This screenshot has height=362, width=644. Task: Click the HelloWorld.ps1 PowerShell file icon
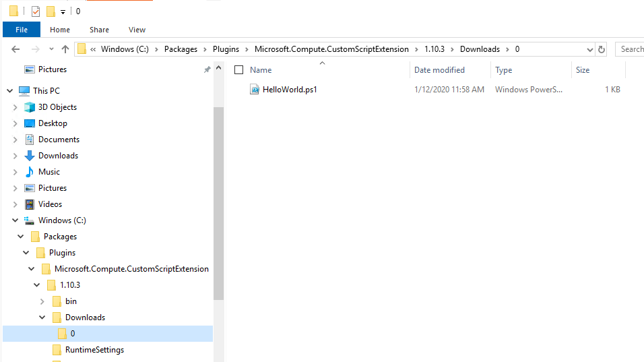[x=255, y=89]
